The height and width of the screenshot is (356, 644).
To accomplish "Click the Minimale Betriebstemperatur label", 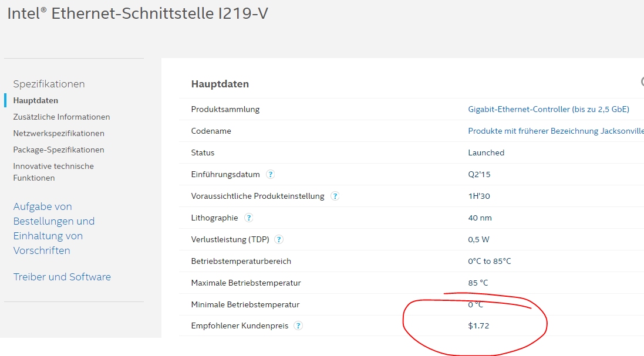I will (x=245, y=305).
